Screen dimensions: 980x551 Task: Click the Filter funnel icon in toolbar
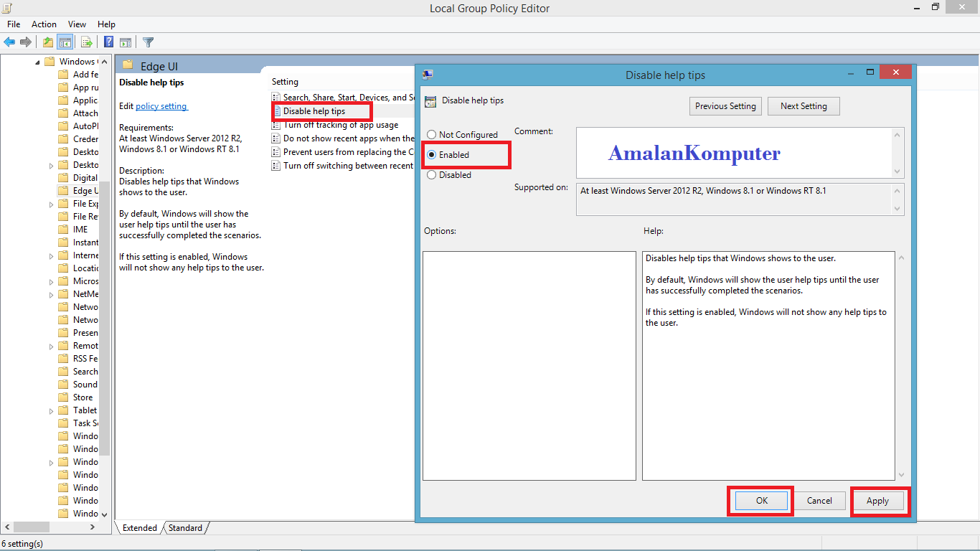(148, 42)
